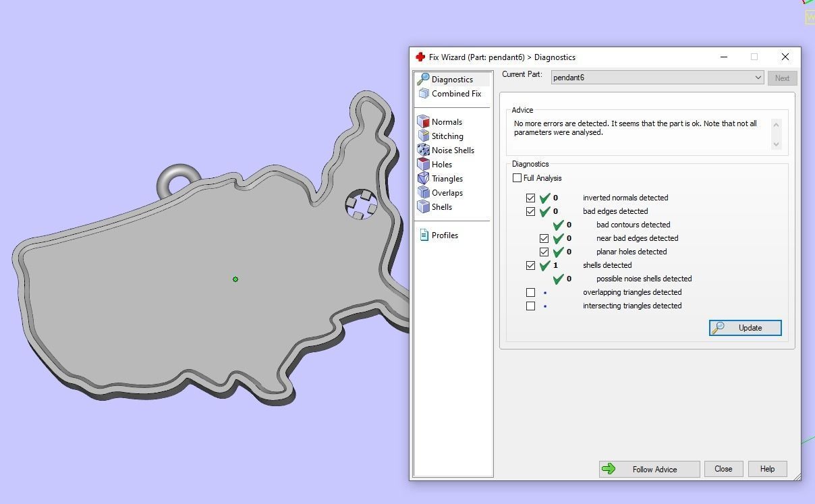Click the Advice message text

635,128
